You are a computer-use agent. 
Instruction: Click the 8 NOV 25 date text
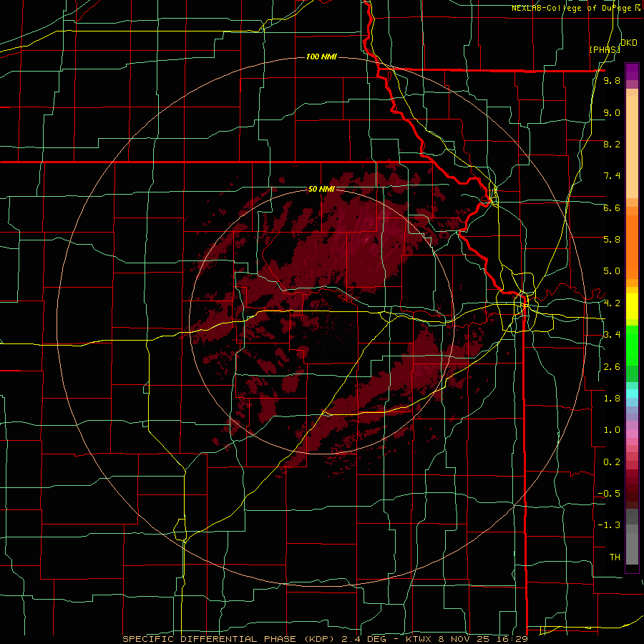(x=464, y=639)
